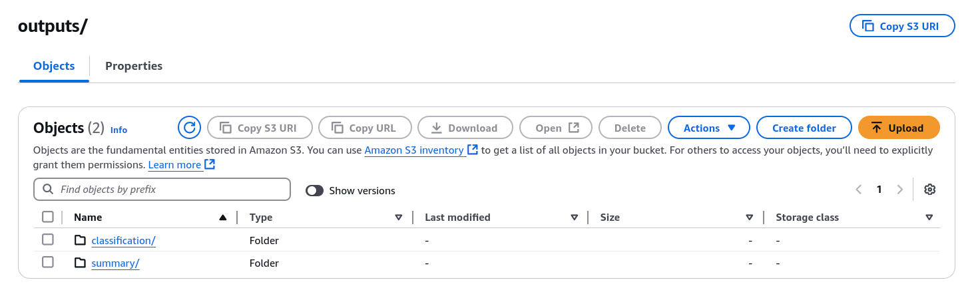The width and height of the screenshot is (980, 302).
Task: Open the Actions dropdown menu
Action: click(x=708, y=128)
